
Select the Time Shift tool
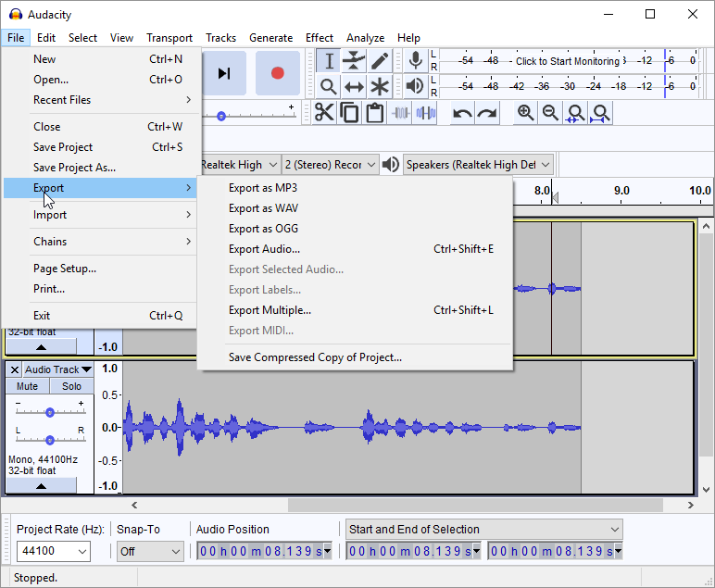point(354,87)
